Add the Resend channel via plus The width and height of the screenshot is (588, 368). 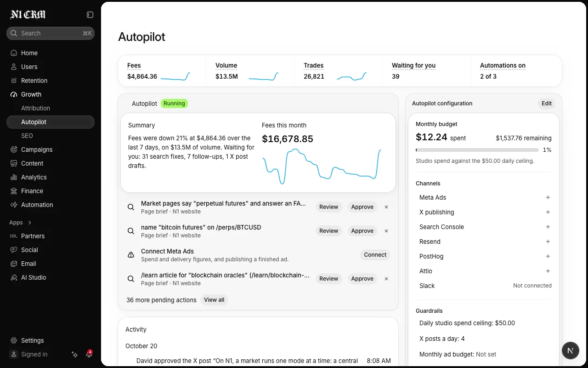[548, 241]
